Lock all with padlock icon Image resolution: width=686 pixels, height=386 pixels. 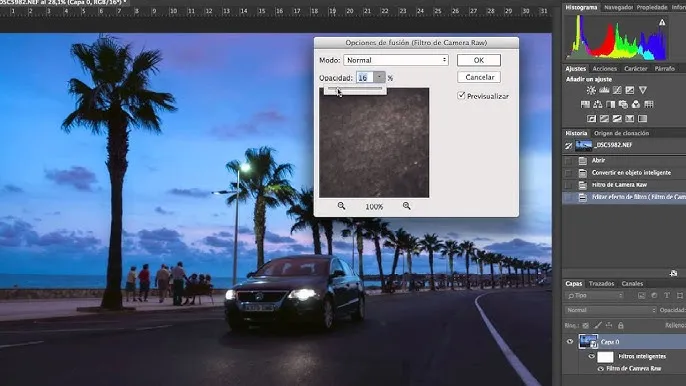click(620, 325)
